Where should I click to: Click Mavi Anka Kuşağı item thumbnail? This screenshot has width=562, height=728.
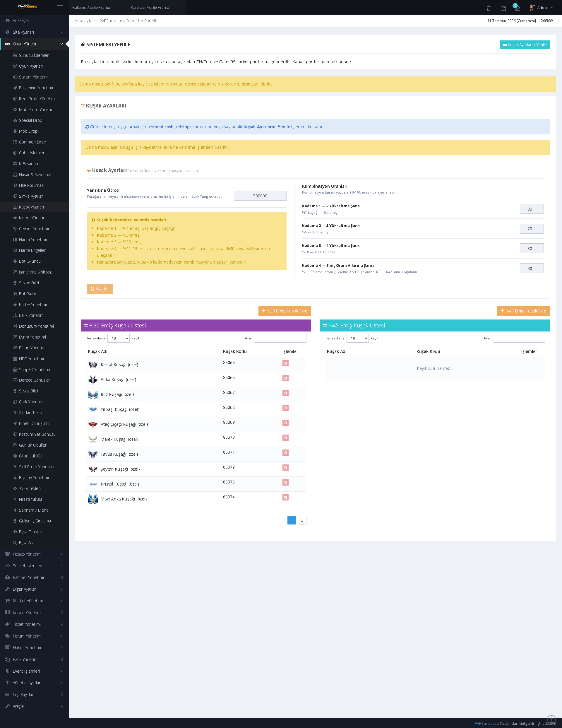[x=92, y=499]
